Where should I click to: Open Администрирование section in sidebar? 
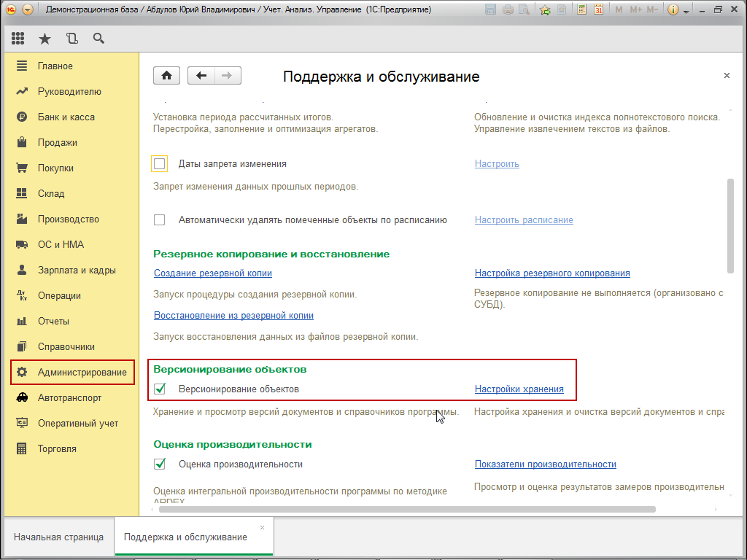pos(82,373)
